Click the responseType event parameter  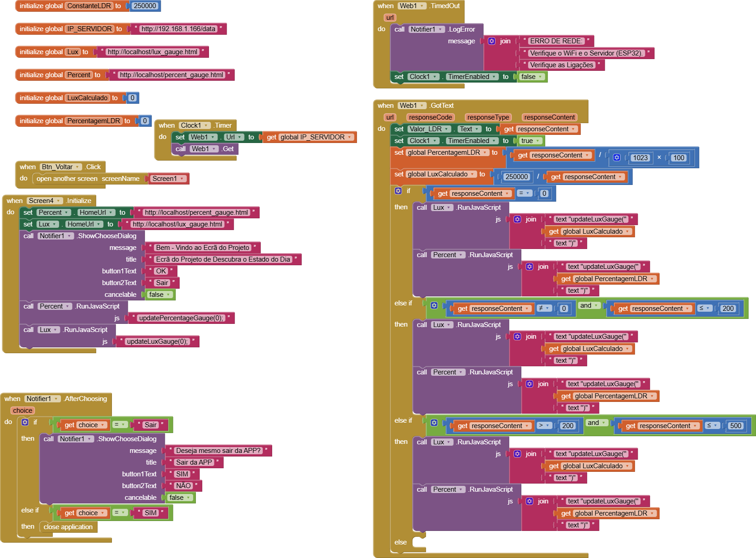(x=488, y=117)
